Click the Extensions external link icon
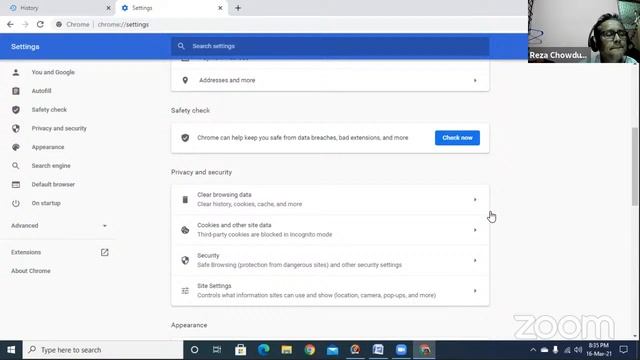The width and height of the screenshot is (640, 360). point(104,252)
